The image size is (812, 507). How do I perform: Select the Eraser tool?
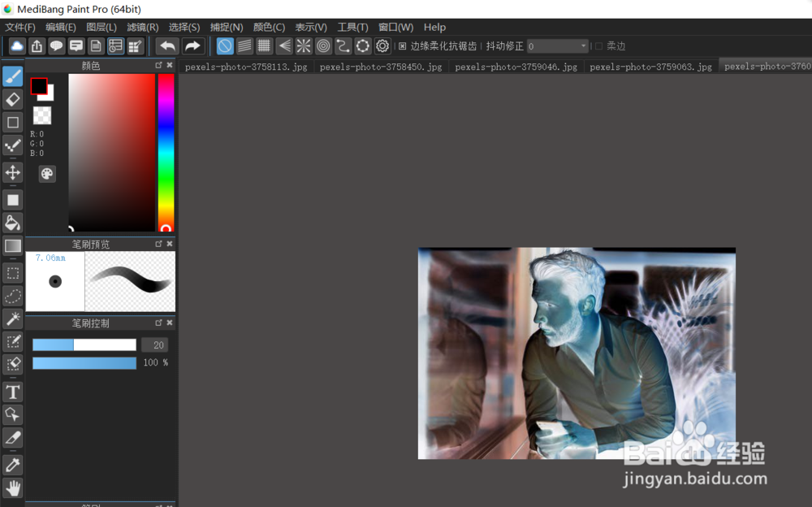point(13,99)
